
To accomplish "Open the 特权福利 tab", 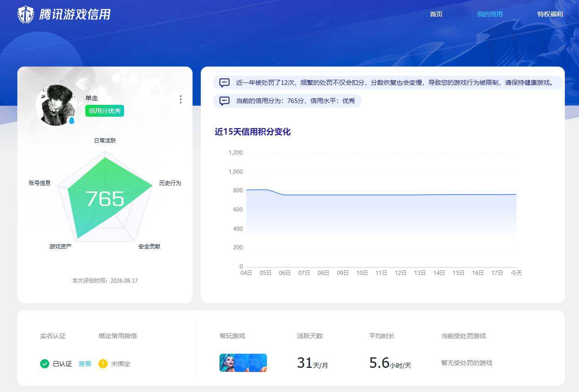I will coord(550,14).
